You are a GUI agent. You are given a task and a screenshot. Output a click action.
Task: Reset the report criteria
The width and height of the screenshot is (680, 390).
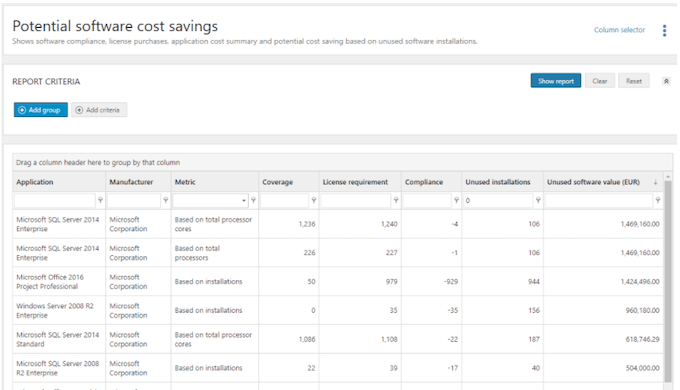click(x=634, y=81)
